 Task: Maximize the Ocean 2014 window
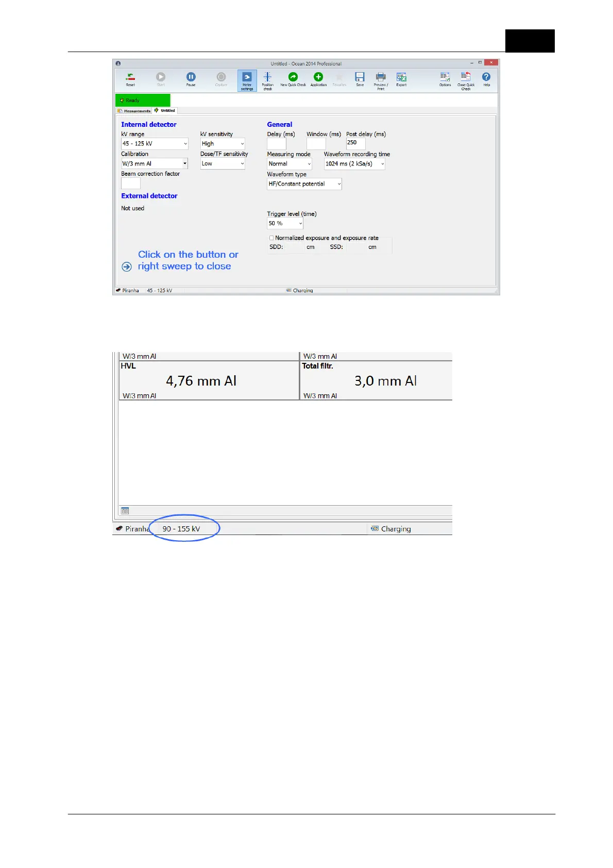click(480, 63)
